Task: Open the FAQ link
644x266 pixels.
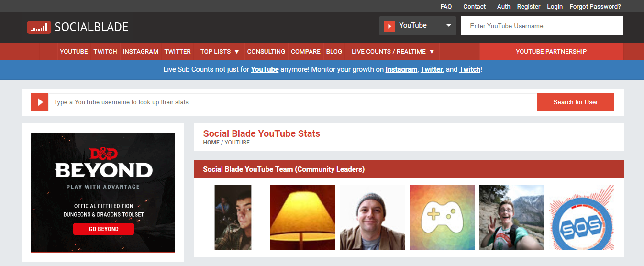Action: (446, 7)
